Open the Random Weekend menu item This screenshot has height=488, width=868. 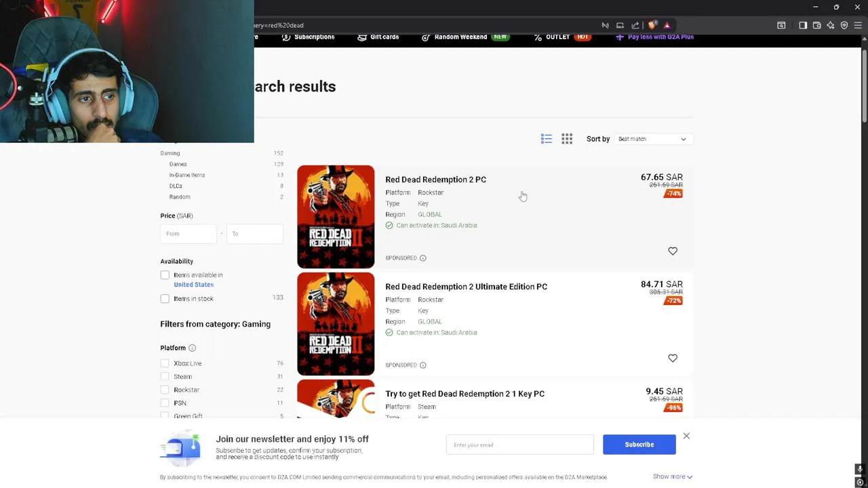[465, 37]
